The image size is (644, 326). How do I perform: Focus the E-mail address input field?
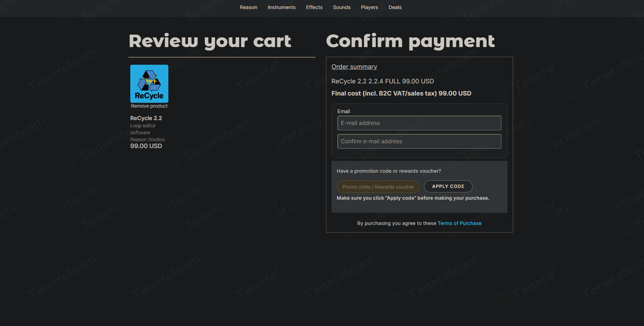click(419, 123)
